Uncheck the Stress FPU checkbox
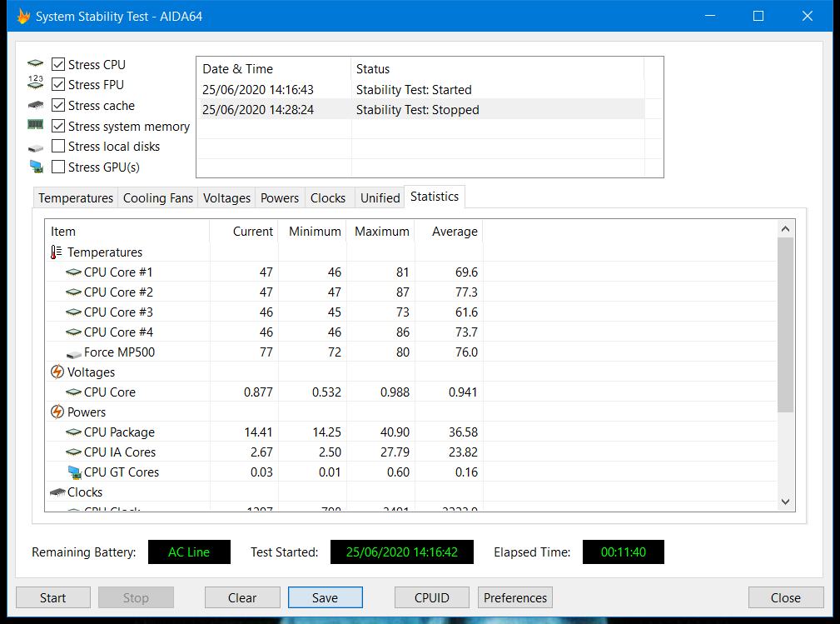Image resolution: width=840 pixels, height=624 pixels. coord(58,85)
